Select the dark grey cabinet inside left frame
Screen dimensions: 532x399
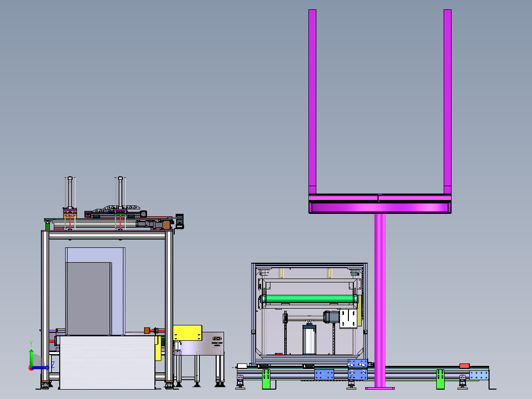(x=88, y=298)
